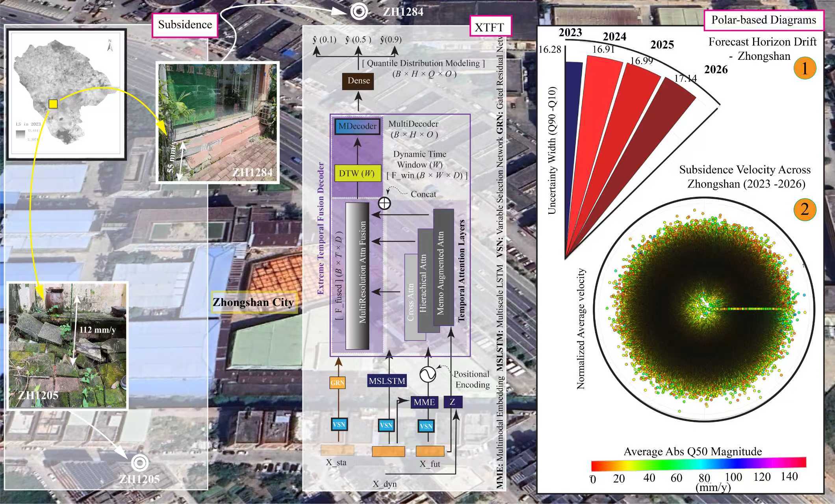The image size is (835, 504).
Task: Click the Zhongshan City label
Action: (x=253, y=302)
